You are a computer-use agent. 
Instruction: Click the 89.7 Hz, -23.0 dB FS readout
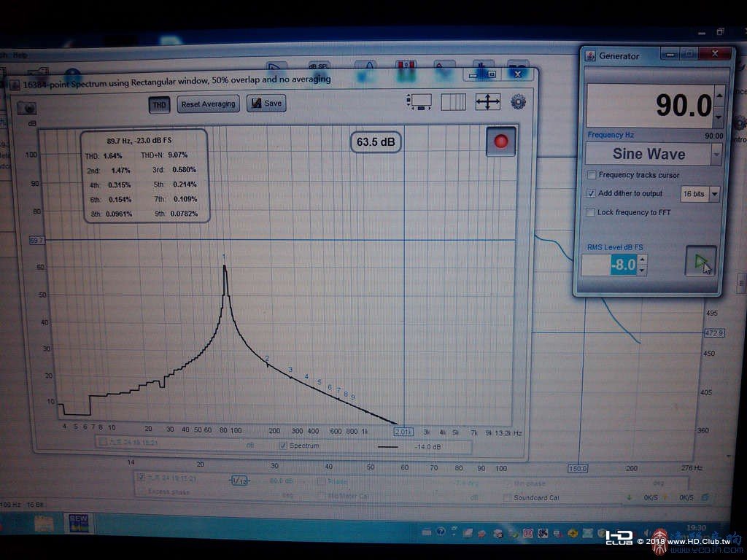pyautogui.click(x=139, y=141)
